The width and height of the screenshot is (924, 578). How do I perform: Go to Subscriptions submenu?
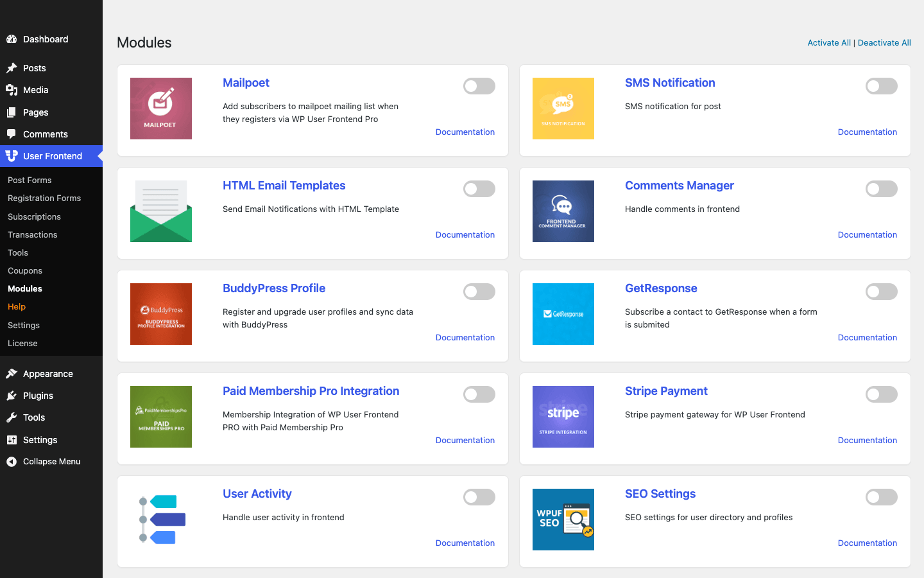coord(34,217)
